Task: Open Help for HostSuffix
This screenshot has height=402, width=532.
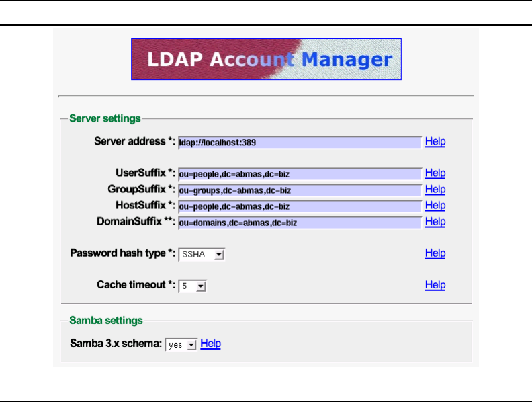Action: tap(435, 206)
